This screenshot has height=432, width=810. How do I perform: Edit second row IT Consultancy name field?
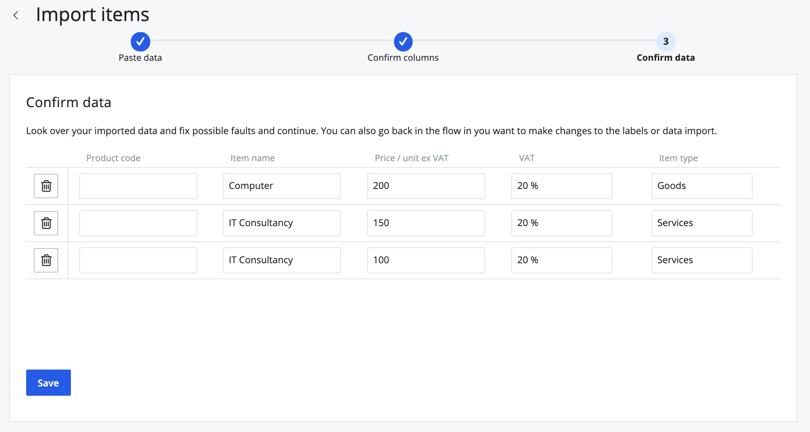coord(281,223)
